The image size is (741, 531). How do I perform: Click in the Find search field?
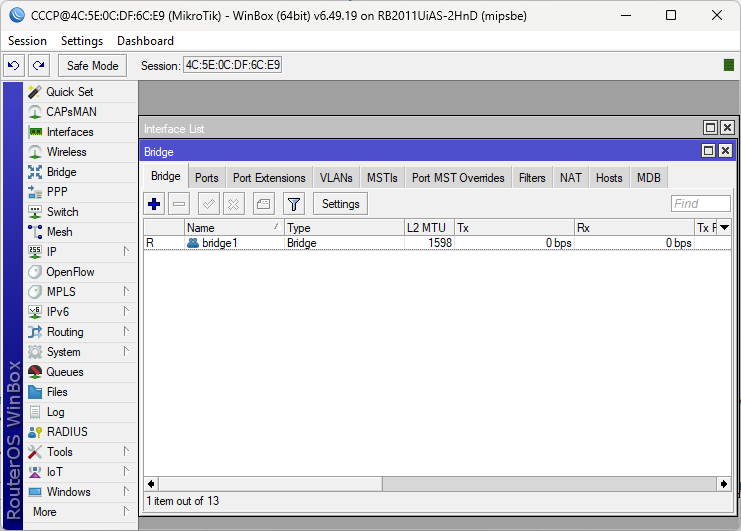700,204
